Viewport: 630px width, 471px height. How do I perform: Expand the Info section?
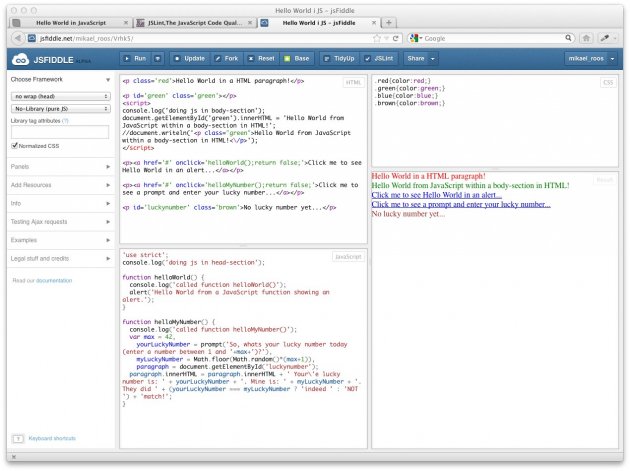60,203
